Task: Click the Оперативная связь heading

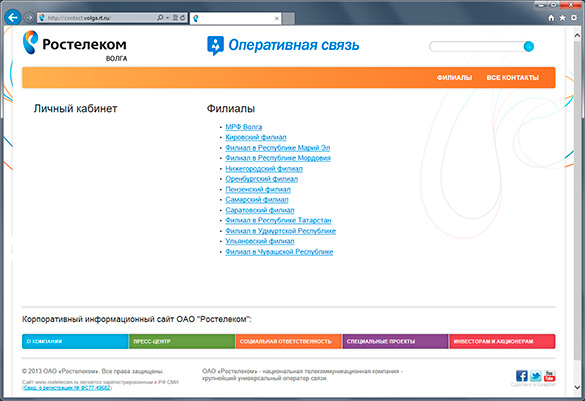Action: (x=294, y=45)
